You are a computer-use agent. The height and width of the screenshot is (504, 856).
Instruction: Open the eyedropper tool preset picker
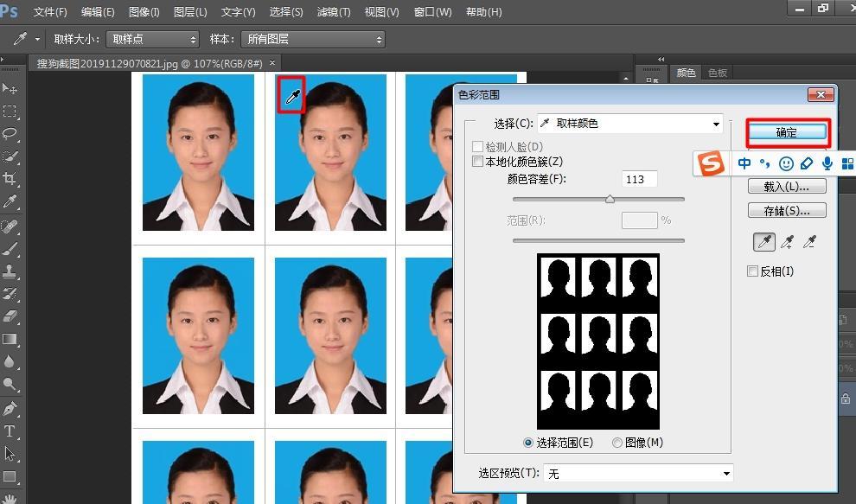(37, 39)
